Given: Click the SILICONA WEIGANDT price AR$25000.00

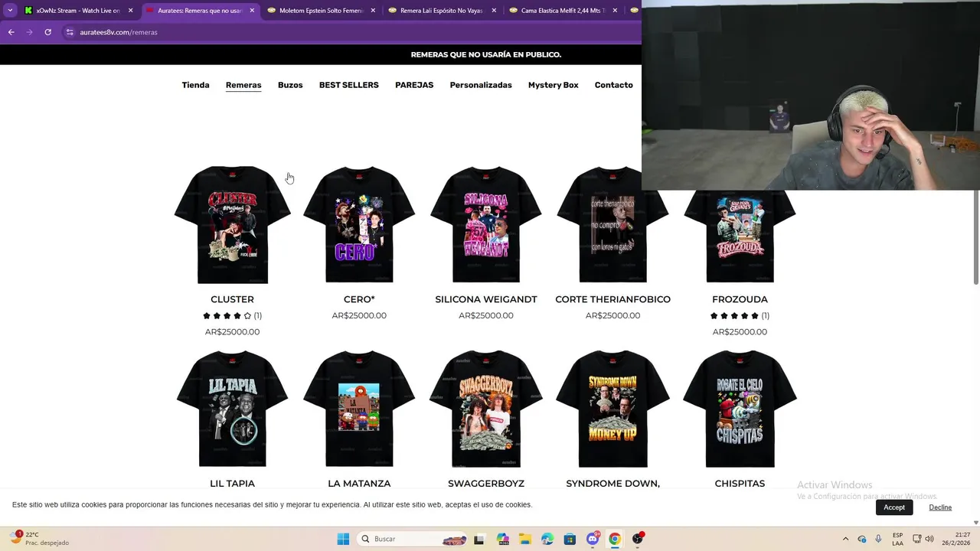Looking at the screenshot, I should 486,315.
